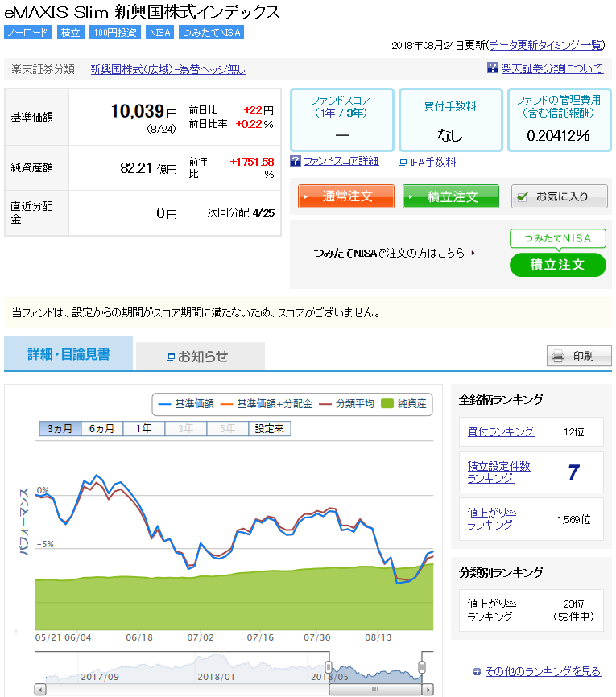Click the horizontal scrollbar thumb under the mini chart
616x697 pixels.
(375, 690)
